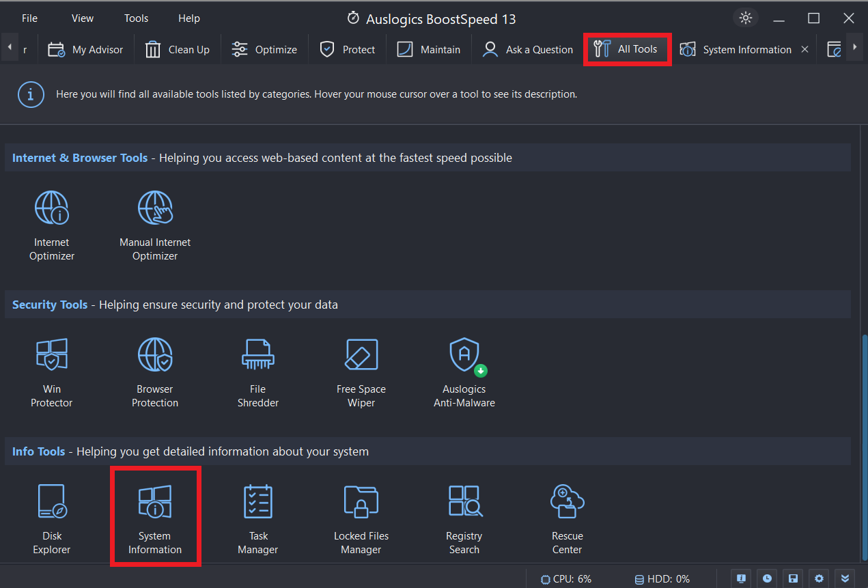This screenshot has width=868, height=588.
Task: Launch the Disk Explorer tool
Action: click(x=52, y=520)
